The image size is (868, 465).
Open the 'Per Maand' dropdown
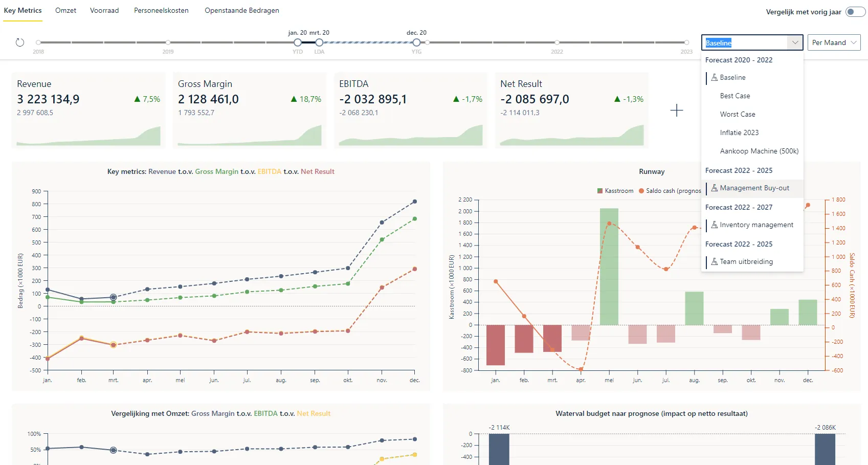coord(833,42)
